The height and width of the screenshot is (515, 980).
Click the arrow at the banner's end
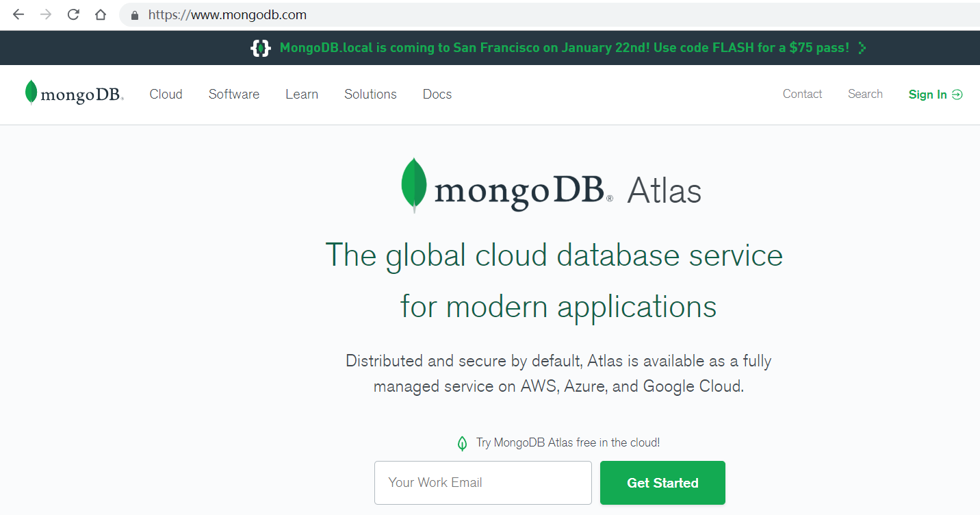(x=862, y=48)
